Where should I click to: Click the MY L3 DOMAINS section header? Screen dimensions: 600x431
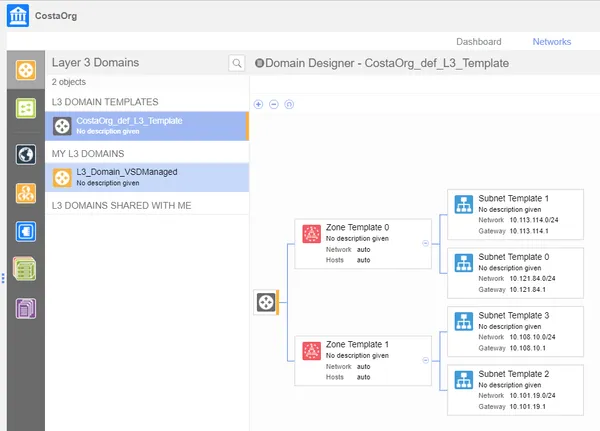88,154
